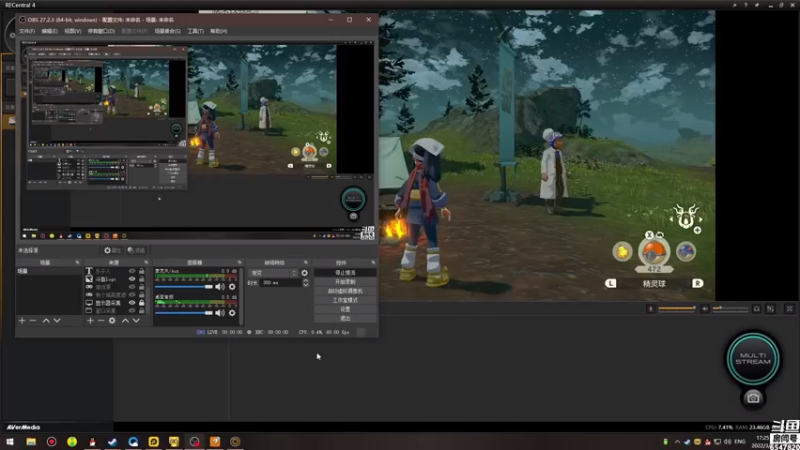The width and height of the screenshot is (800, 450).
Task: Adjust RECentral speaker volume slider
Action: coord(730,309)
